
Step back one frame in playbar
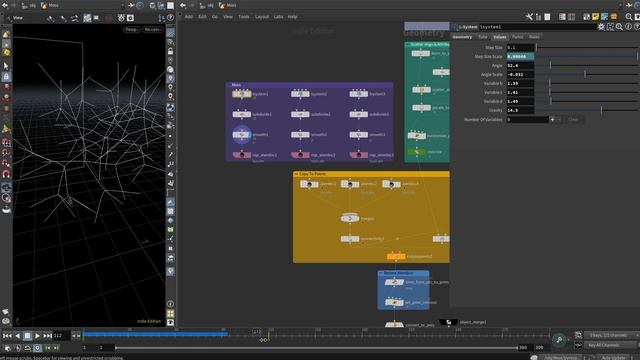pyautogui.click(x=18, y=336)
